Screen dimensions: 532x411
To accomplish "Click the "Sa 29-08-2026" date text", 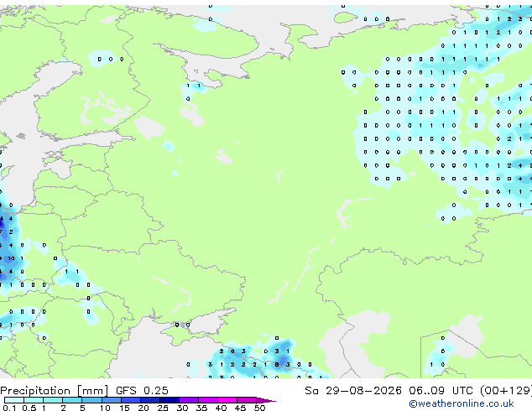I will coord(353,391).
